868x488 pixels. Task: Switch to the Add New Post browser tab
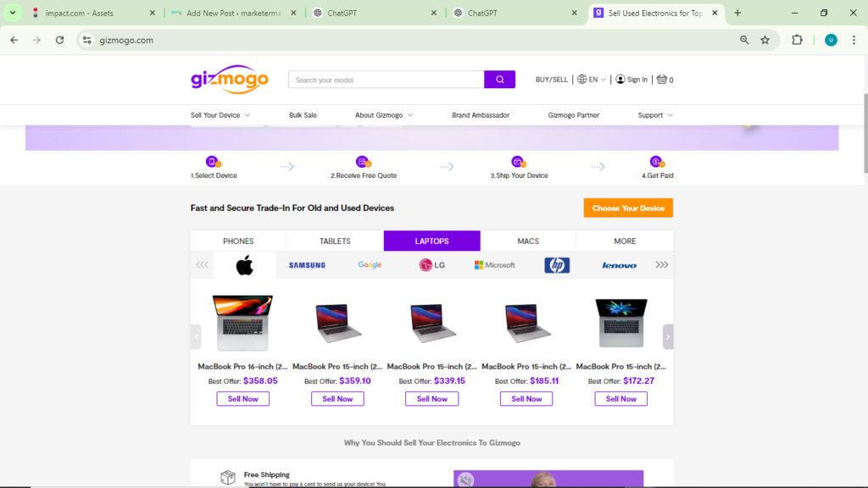tap(232, 13)
